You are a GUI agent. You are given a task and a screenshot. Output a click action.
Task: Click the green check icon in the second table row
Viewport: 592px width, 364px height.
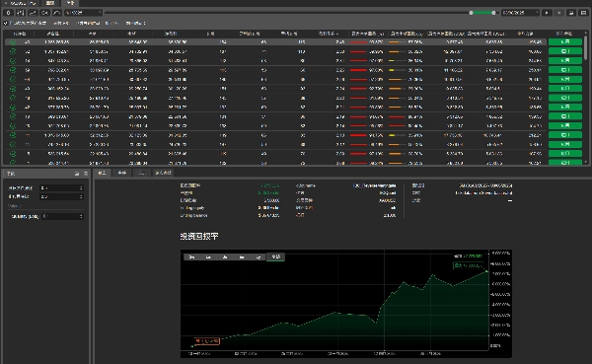(x=13, y=51)
